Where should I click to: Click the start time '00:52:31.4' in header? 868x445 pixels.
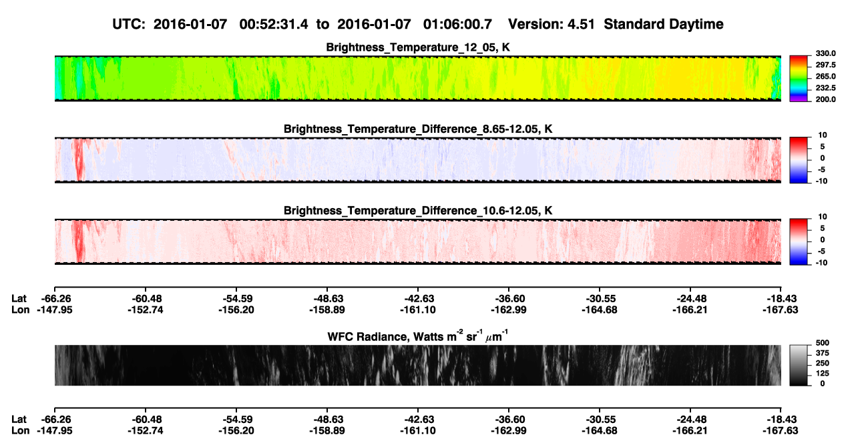coord(274,24)
